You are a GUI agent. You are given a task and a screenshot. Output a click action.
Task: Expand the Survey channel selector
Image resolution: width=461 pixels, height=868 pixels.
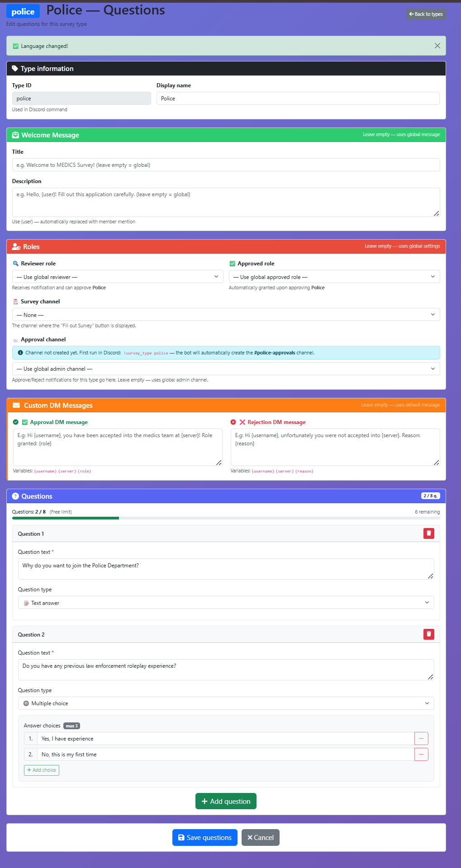pyautogui.click(x=226, y=315)
